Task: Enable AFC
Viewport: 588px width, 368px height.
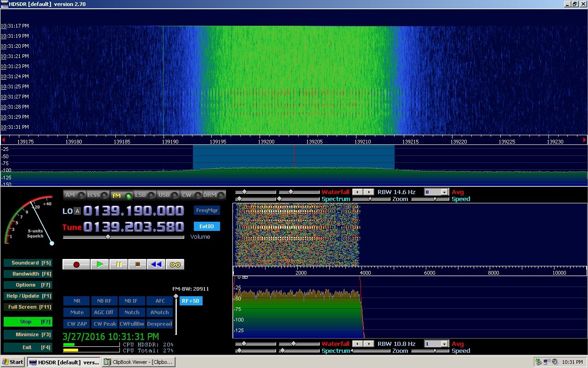Action: point(160,301)
